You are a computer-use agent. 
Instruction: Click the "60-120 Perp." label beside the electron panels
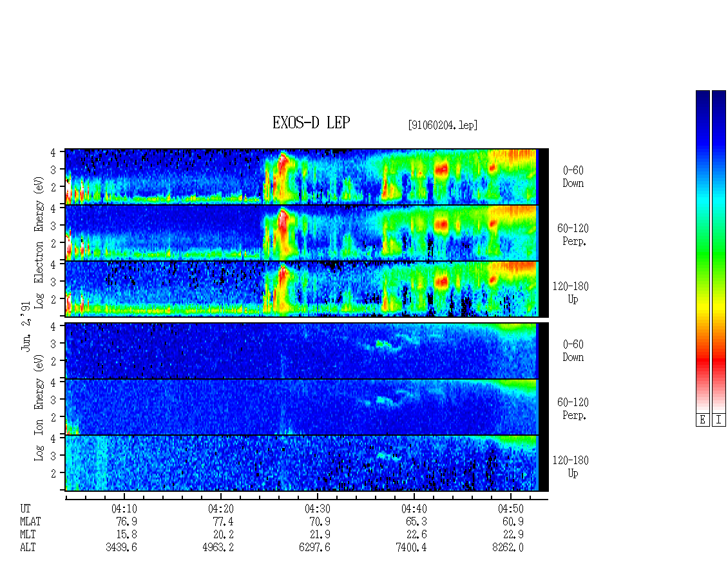click(573, 235)
